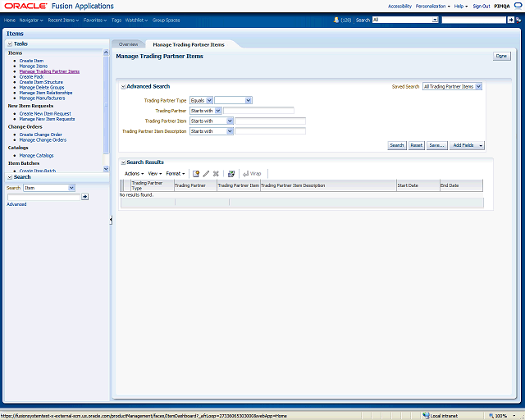Open Trading Partner Type operator dropdown

(x=209, y=100)
